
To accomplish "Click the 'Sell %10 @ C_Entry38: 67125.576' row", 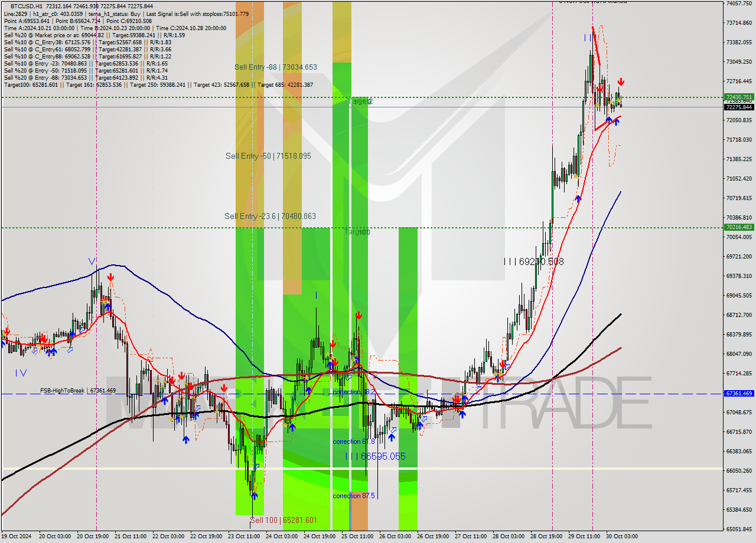I will [87, 42].
